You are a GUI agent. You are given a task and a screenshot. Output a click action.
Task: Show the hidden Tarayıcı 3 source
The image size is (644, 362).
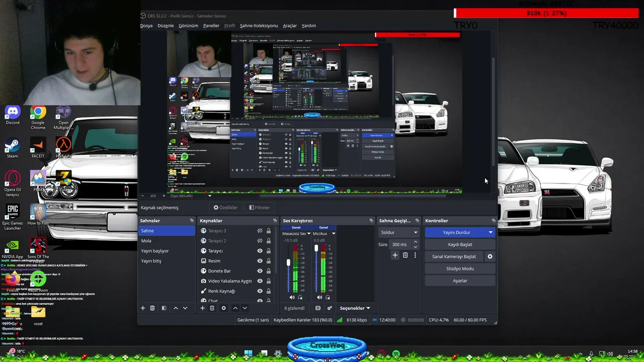[260, 231]
